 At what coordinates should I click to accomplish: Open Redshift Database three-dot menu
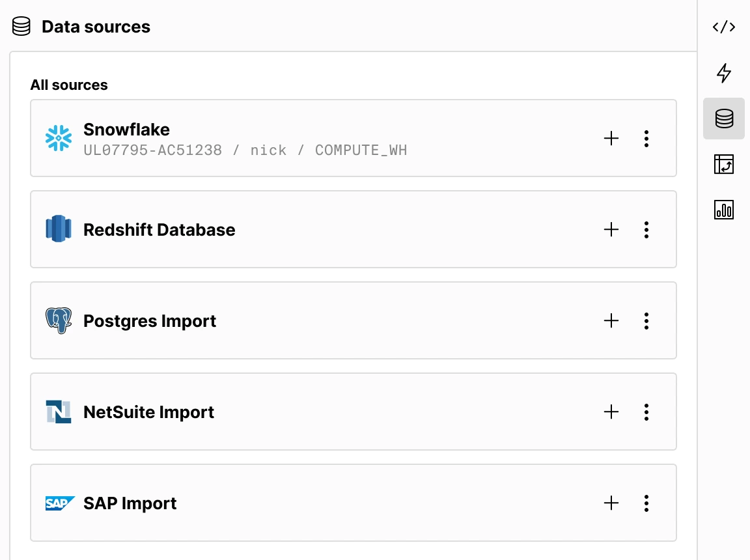(646, 229)
